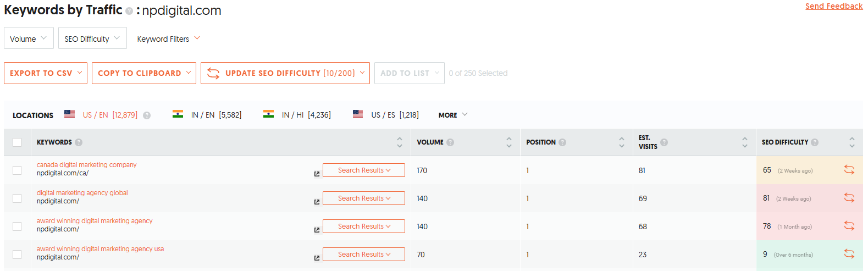Click the US flag beside US / ES
Screen dimensions: 868x271
pos(358,114)
